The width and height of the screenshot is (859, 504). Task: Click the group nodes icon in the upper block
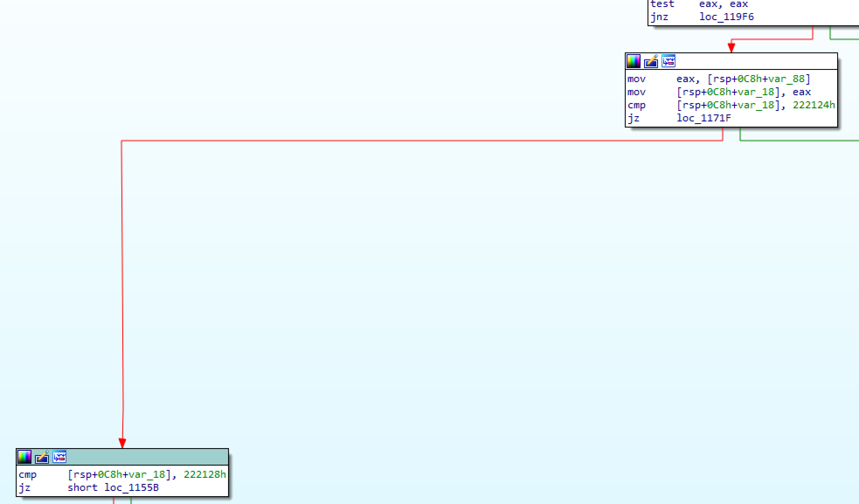[x=668, y=61]
